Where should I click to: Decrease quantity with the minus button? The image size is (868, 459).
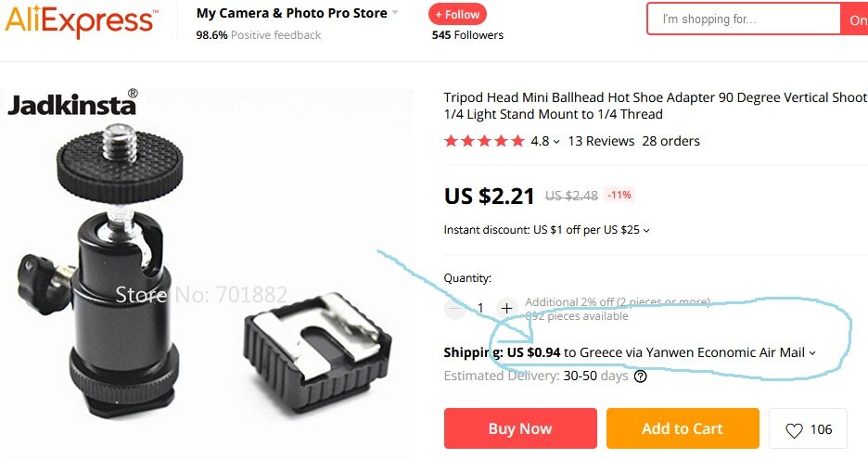(455, 308)
